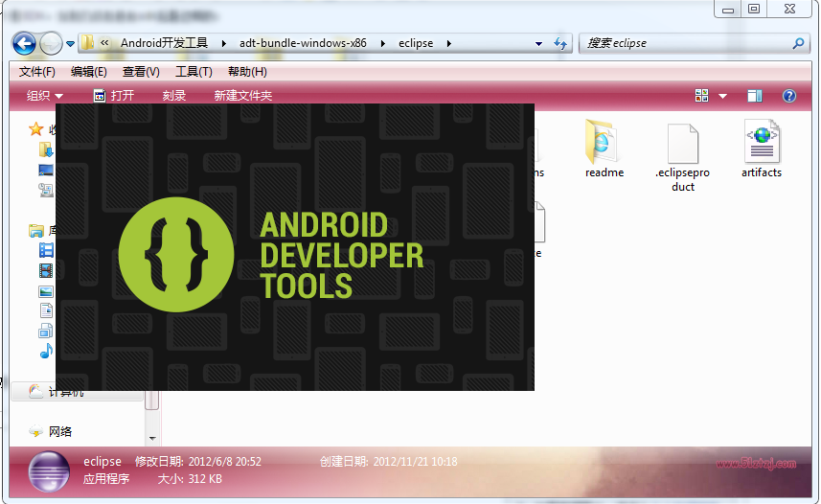Open the 工具(T) menu
Screen dimensions: 821x504
coord(194,72)
